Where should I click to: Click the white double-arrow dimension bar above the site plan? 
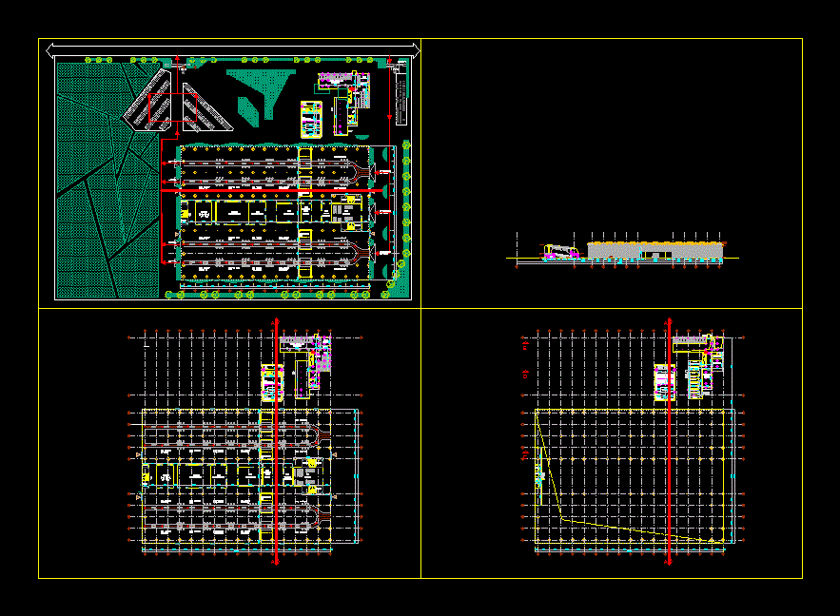point(234,48)
